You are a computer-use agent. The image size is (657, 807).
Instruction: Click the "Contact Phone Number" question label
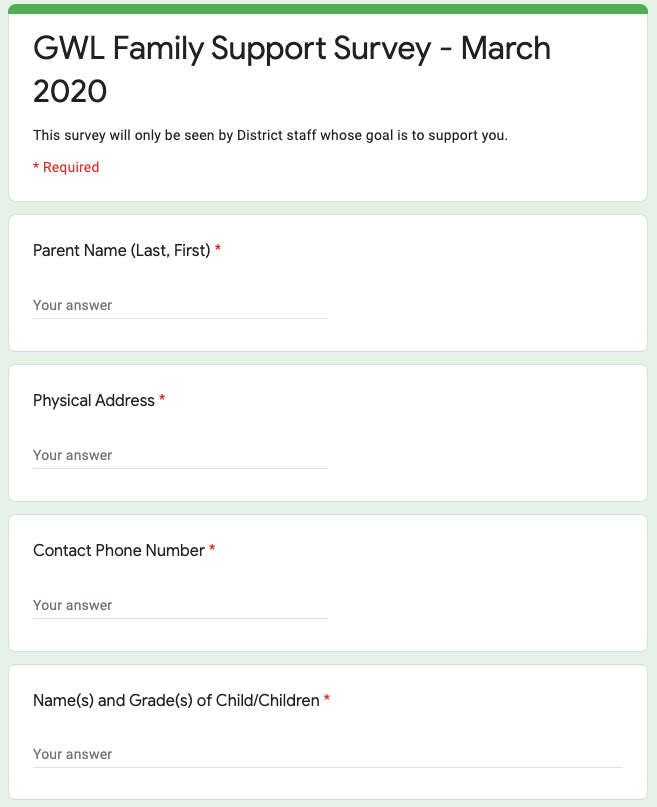tap(118, 550)
